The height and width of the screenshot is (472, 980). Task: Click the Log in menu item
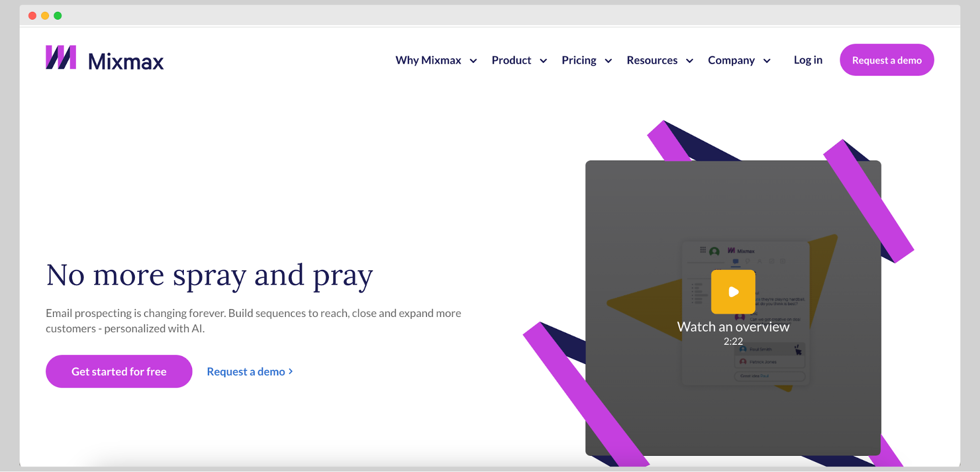(x=807, y=60)
